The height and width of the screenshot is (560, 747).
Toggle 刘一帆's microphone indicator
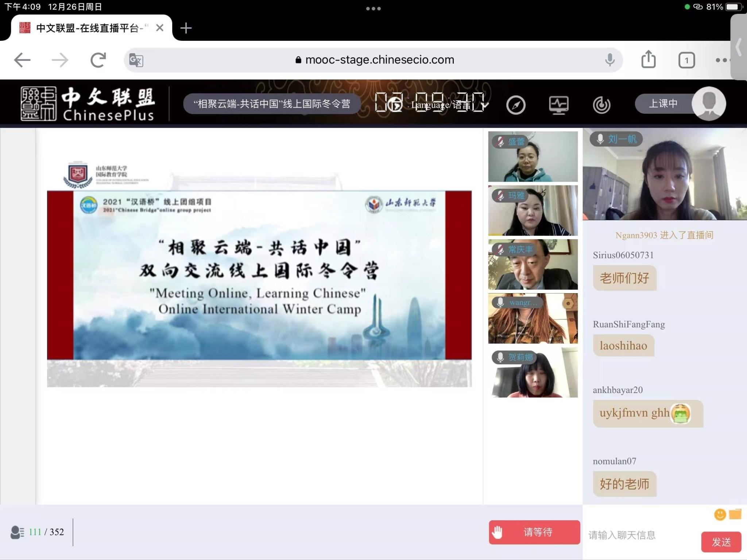pyautogui.click(x=600, y=139)
